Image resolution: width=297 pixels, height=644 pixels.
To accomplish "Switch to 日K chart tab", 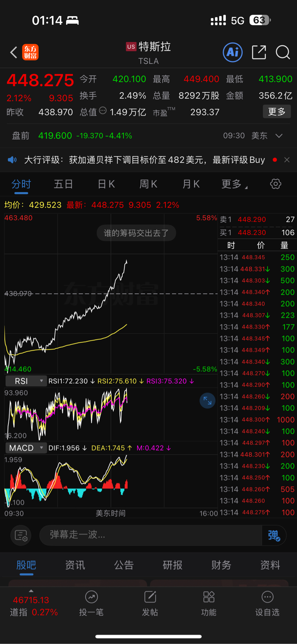I will (x=106, y=184).
